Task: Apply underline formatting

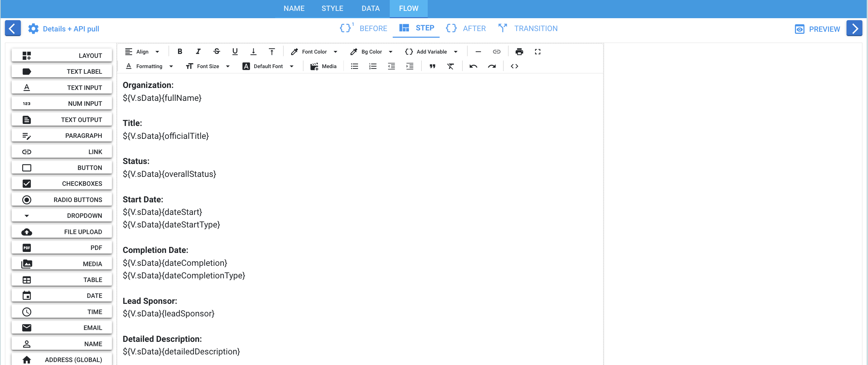Action: point(235,52)
